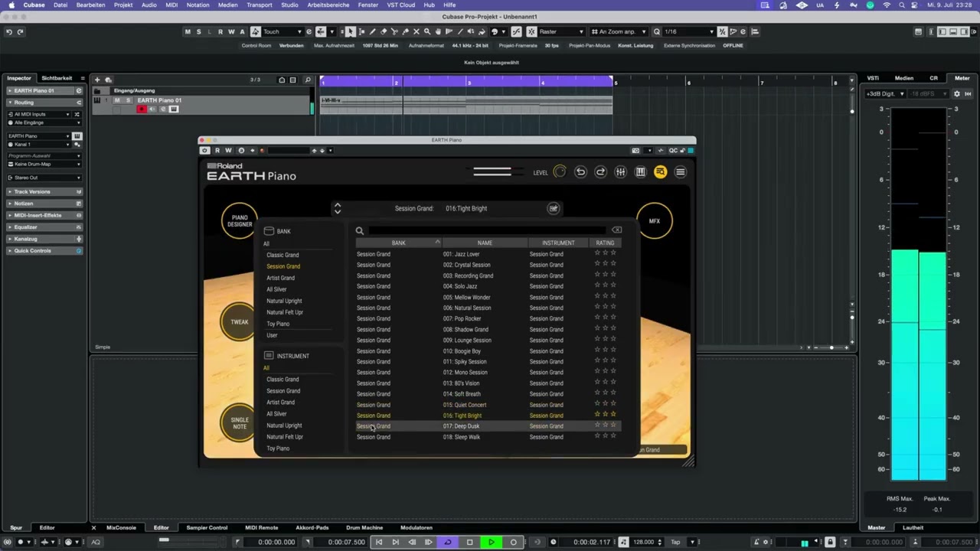Open the keyboard icon in EARTH Piano

point(640,172)
